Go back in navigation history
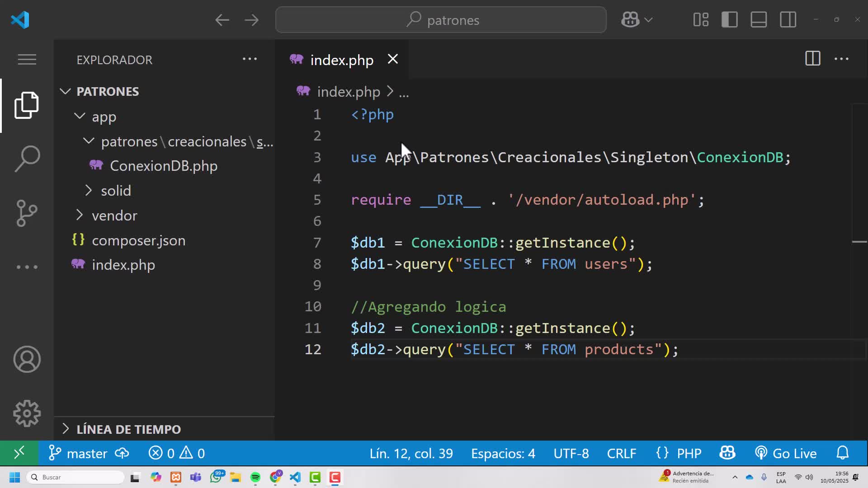Image resolution: width=868 pixels, height=488 pixels. pyautogui.click(x=222, y=20)
